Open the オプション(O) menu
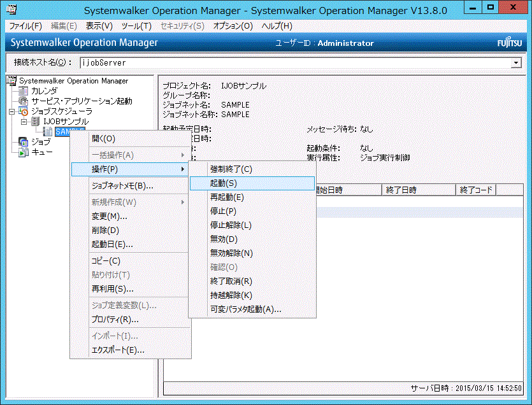This screenshot has height=405, width=532. click(x=233, y=26)
